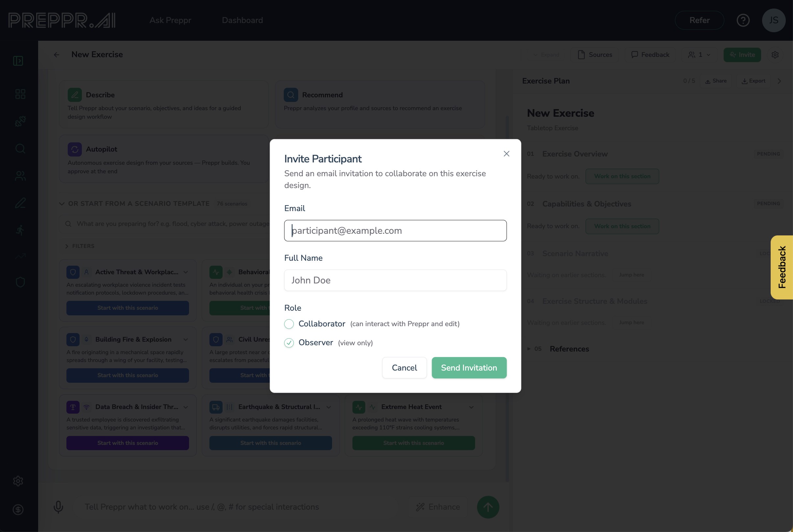Open exercise settings gear icon top right
This screenshot has width=793, height=532.
click(x=775, y=55)
